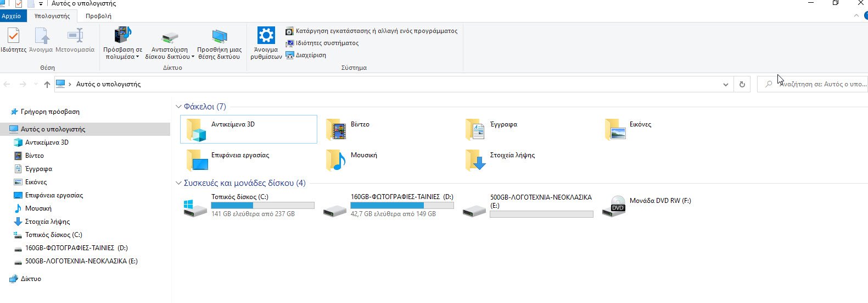Open recent locations dropdown arrow
The height and width of the screenshot is (303, 868).
click(36, 84)
